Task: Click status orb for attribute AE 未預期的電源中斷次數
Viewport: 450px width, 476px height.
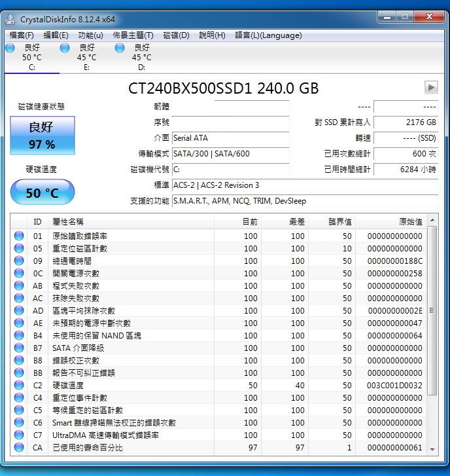Action: click(19, 323)
